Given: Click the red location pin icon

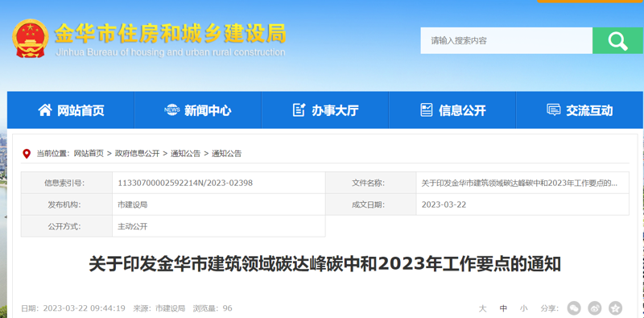Looking at the screenshot, I should pos(27,154).
